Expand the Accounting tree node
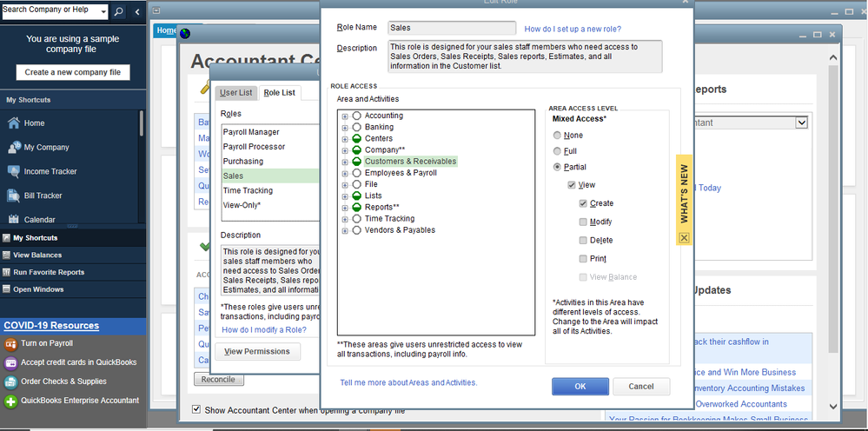The width and height of the screenshot is (868, 431). [x=345, y=116]
